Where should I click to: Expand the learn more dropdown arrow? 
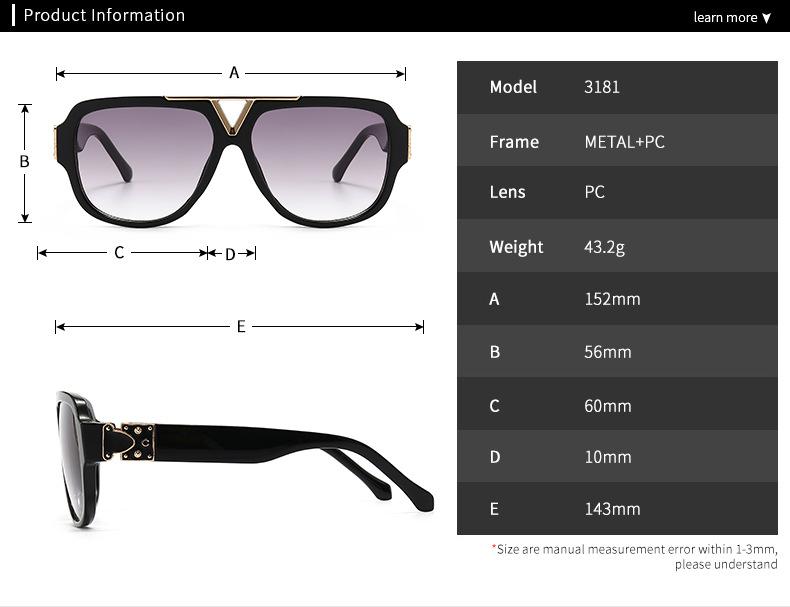point(766,18)
